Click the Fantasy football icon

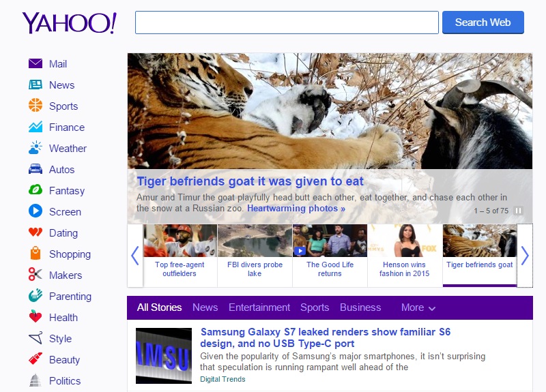35,190
